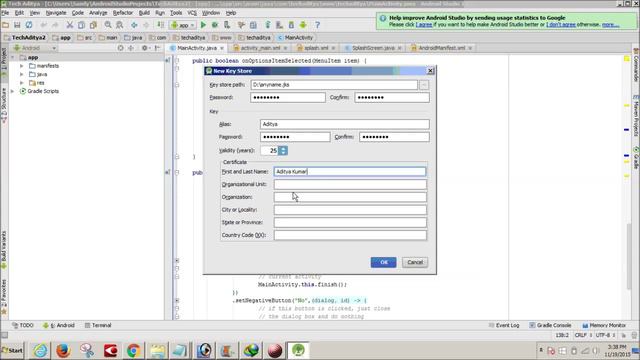Collapse the app module node
The height and width of the screenshot is (360, 640).
coord(13,58)
